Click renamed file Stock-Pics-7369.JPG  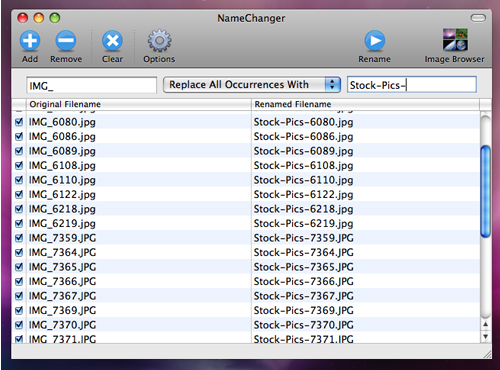click(304, 311)
